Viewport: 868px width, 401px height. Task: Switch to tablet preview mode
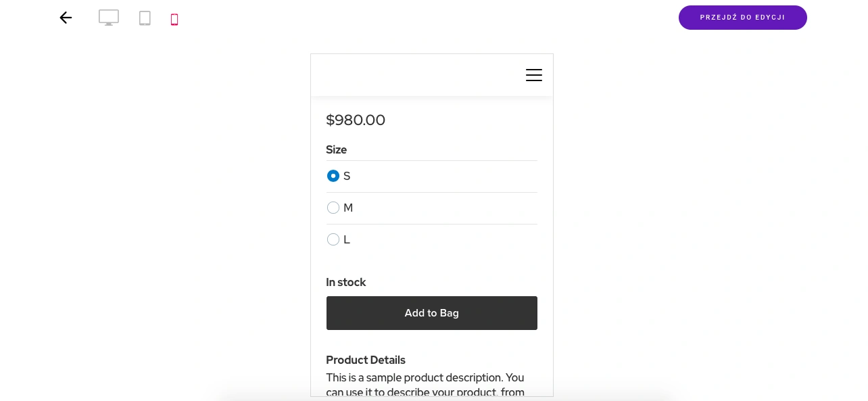point(145,18)
